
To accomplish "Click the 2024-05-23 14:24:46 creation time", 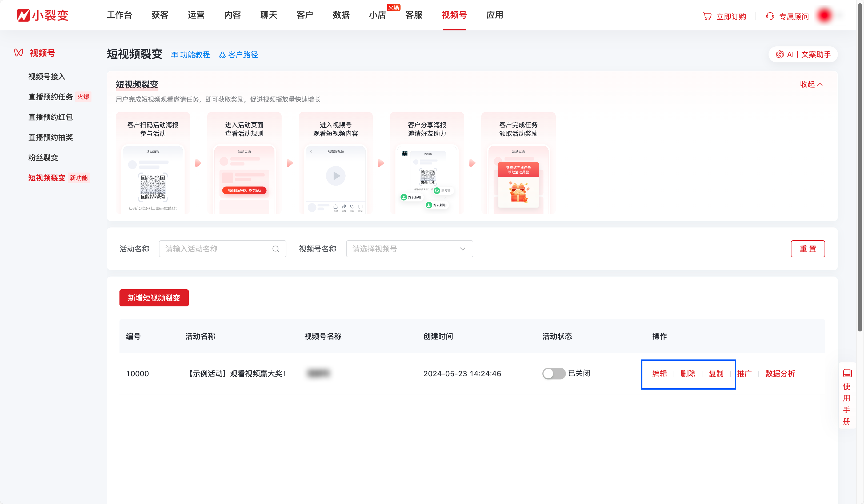I will tap(462, 373).
